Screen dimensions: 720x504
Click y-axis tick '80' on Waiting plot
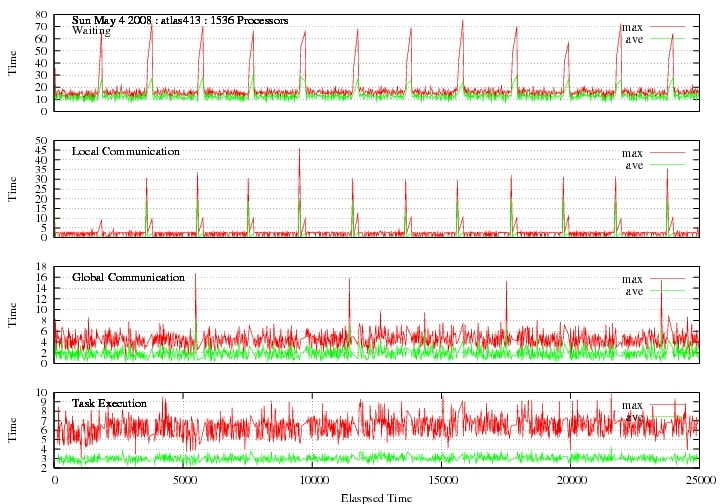tap(41, 15)
